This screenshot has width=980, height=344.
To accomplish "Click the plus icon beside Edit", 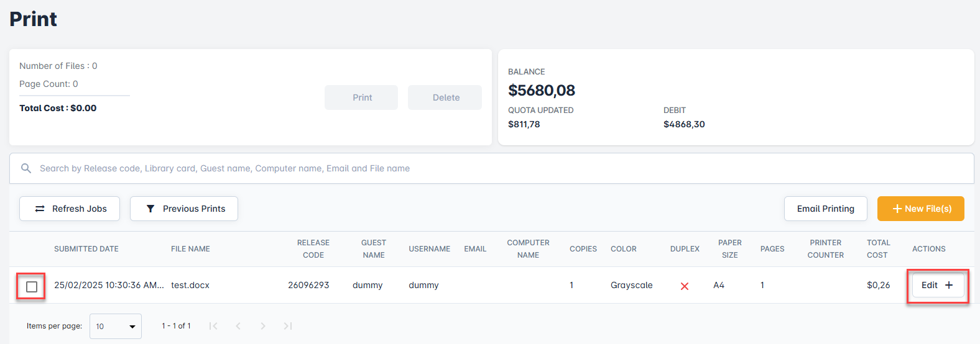I will tap(949, 285).
